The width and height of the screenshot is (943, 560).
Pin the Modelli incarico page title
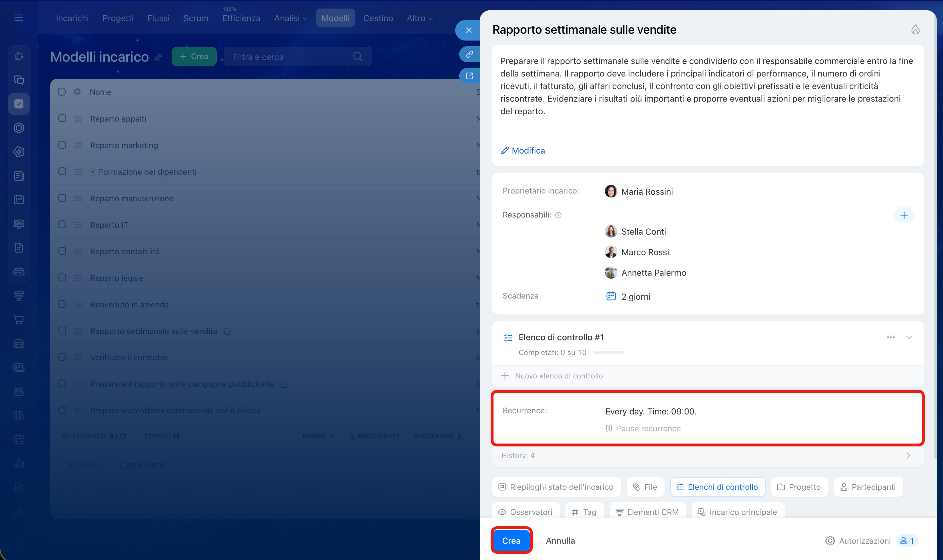(158, 57)
